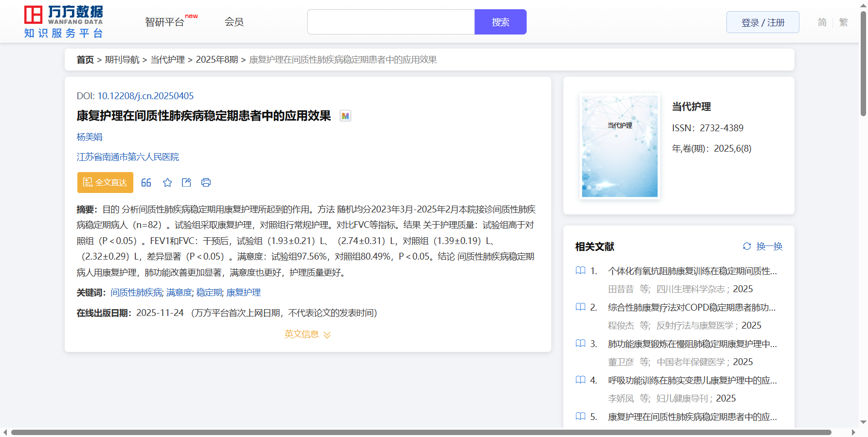Click the 登录 / 注册 button

tap(762, 22)
